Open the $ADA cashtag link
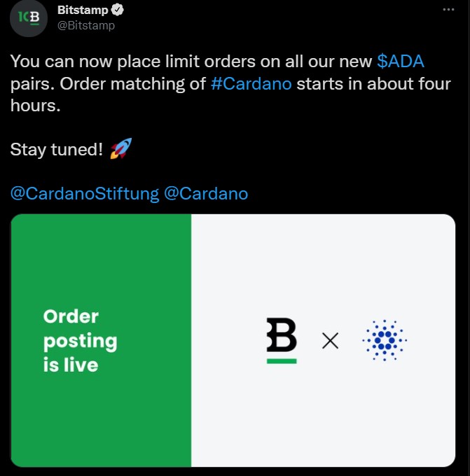Screen dimensions: 470x476 [x=401, y=62]
